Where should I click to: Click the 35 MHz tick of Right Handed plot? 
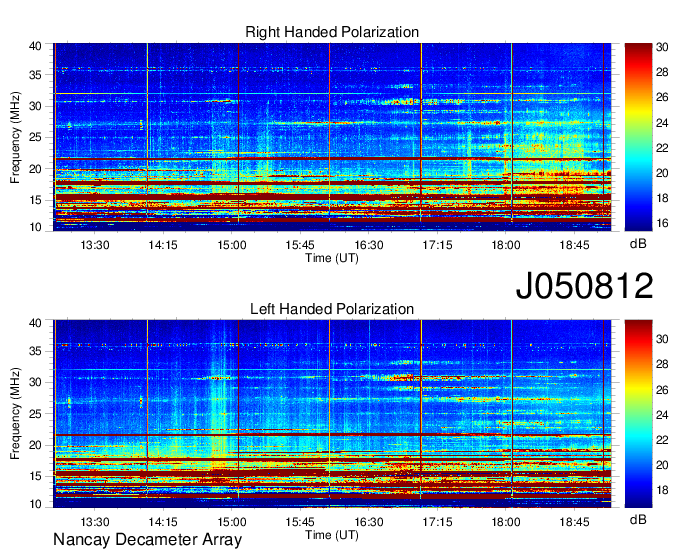(35, 75)
